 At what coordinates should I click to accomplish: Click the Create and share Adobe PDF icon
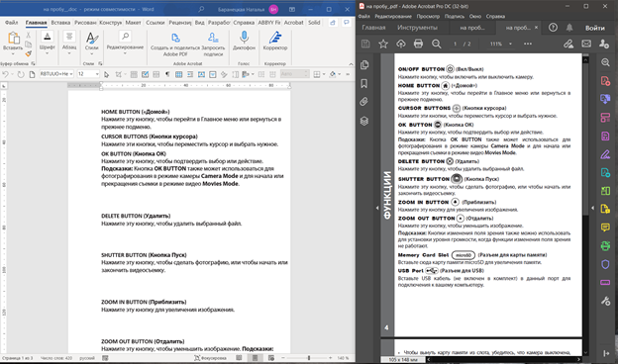[x=175, y=38]
